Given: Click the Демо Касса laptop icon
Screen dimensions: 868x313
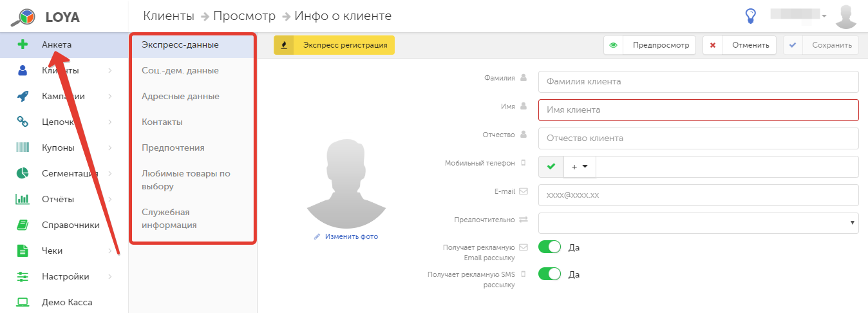Looking at the screenshot, I should pyautogui.click(x=23, y=302).
